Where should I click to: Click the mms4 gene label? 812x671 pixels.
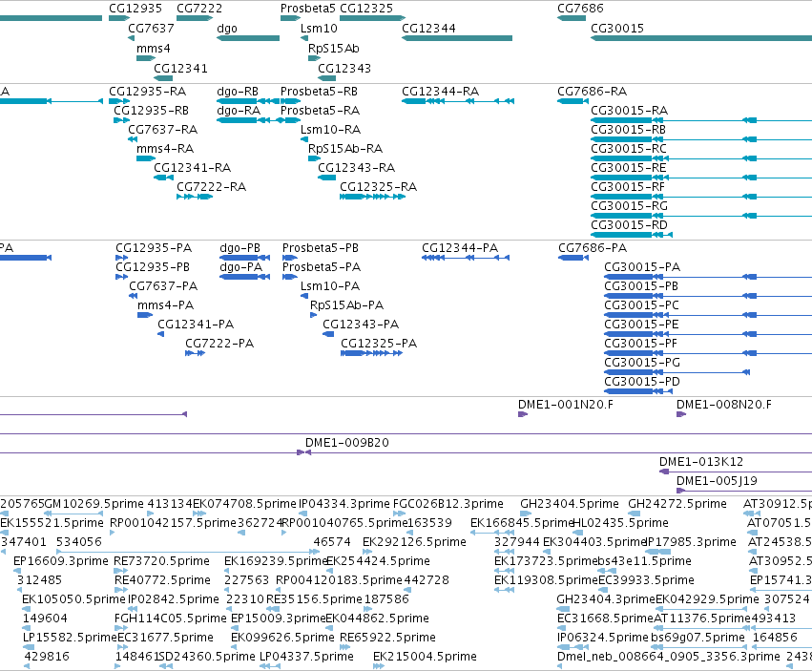click(x=154, y=49)
